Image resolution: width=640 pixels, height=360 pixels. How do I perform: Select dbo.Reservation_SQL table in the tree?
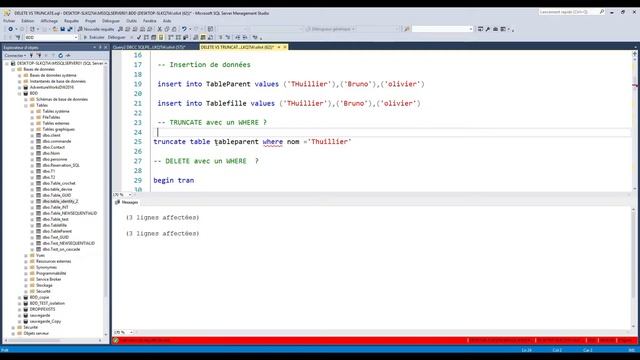tap(61, 165)
